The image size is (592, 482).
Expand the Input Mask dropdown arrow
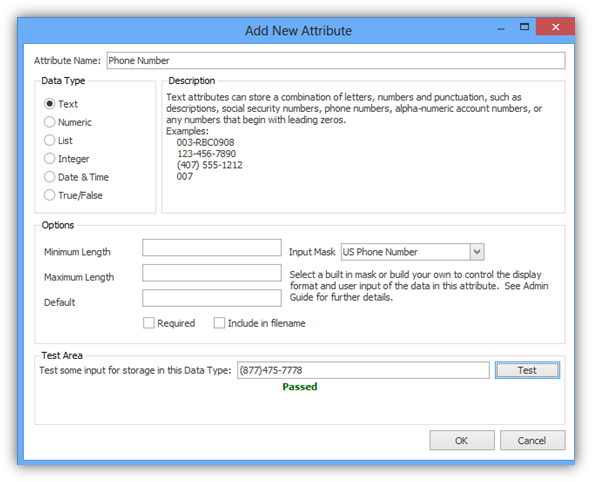coord(477,252)
